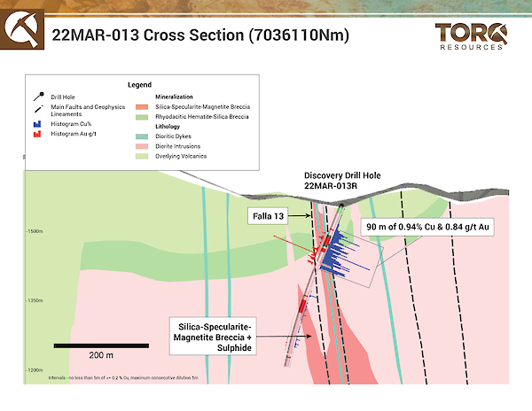Click the pickaxe logo icon in header
The image size is (532, 411).
[x=20, y=33]
